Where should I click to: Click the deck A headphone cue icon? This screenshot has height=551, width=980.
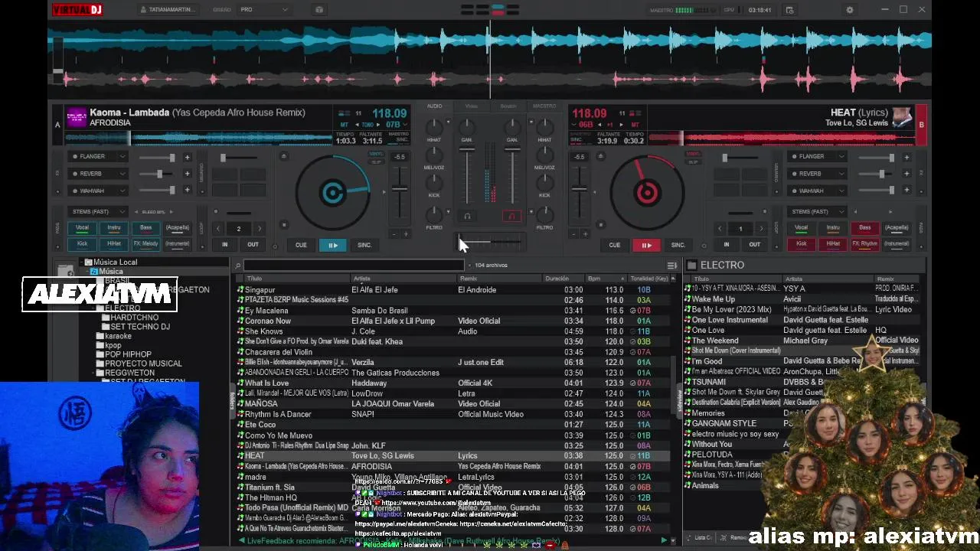[x=467, y=216]
